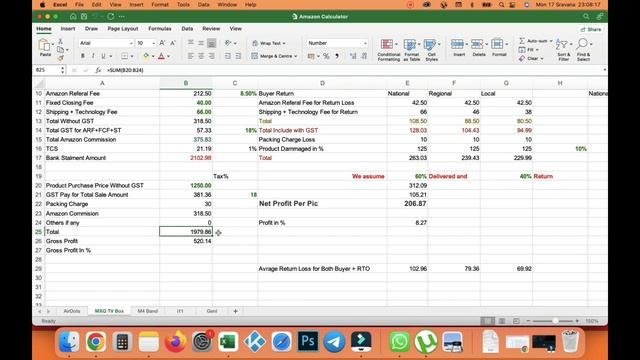Click Net Profit Per Pic value 206.87
Screen dimensions: 640x360
pyautogui.click(x=415, y=203)
